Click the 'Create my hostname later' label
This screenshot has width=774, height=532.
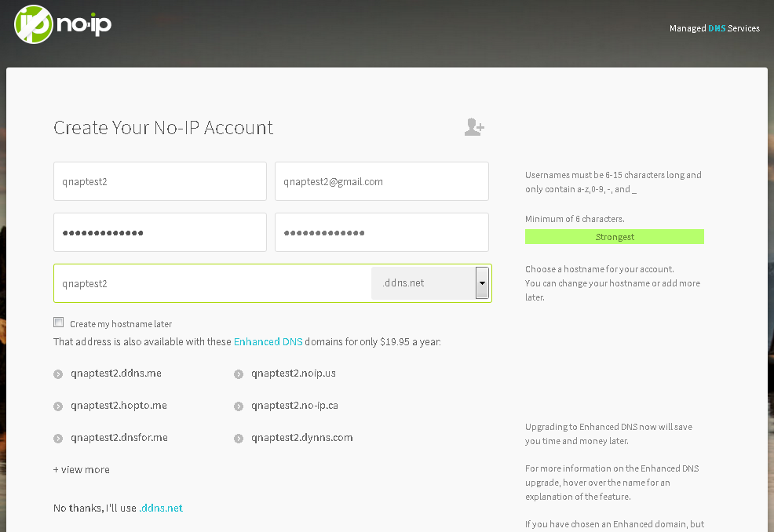(121, 324)
